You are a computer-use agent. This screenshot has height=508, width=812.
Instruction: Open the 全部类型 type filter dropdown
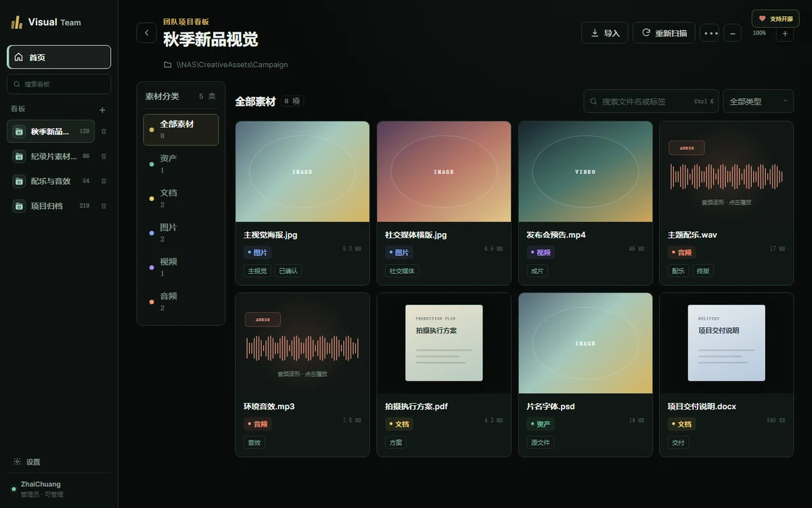point(758,101)
